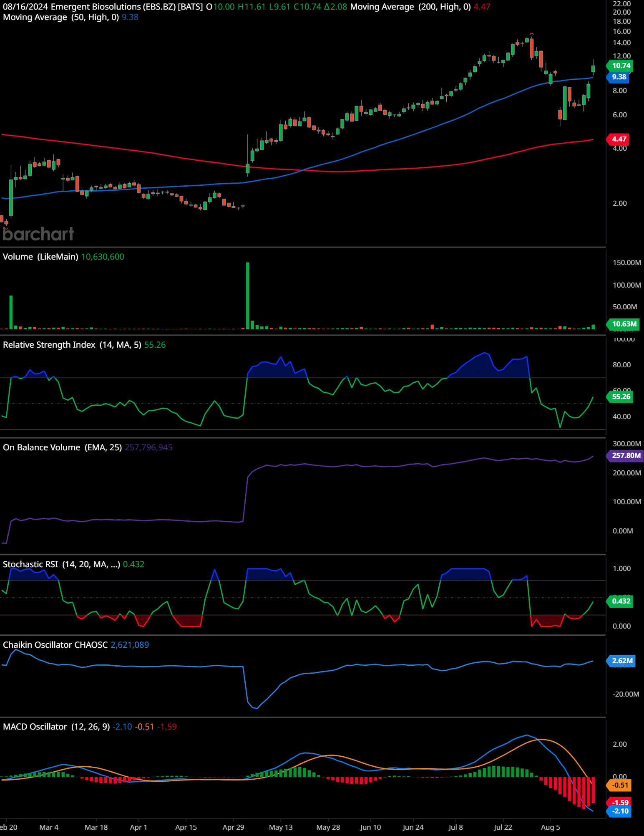Click the Mar 4 date on the time axis
Screen dimensions: 644x836
[49, 827]
